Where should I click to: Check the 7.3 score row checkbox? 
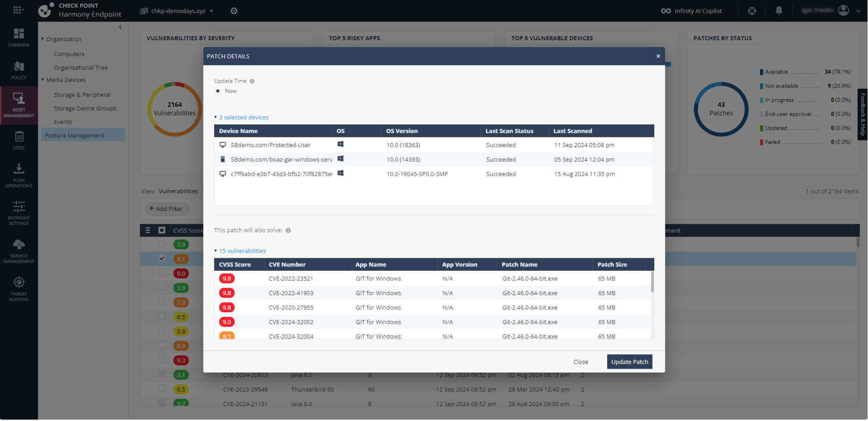[161, 302]
